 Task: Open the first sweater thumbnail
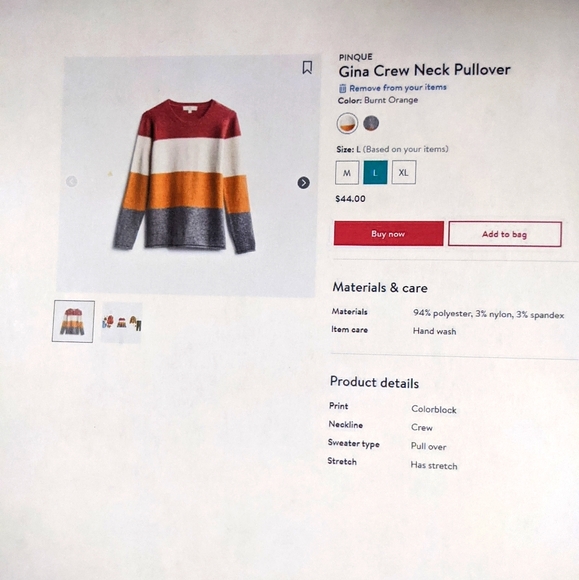pos(73,321)
